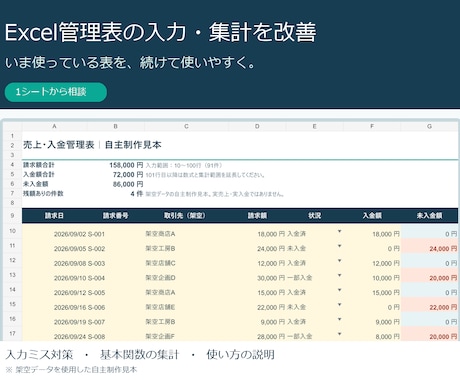The image size is (460, 380).
Task: Select column C header
Action: (186, 126)
